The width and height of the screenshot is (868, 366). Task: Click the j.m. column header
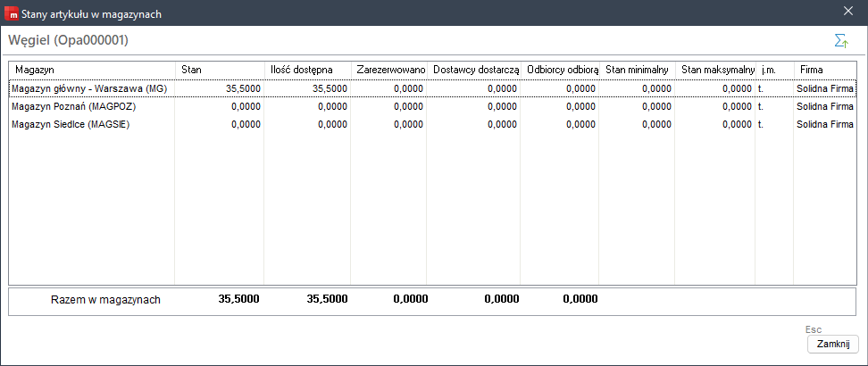[774, 71]
